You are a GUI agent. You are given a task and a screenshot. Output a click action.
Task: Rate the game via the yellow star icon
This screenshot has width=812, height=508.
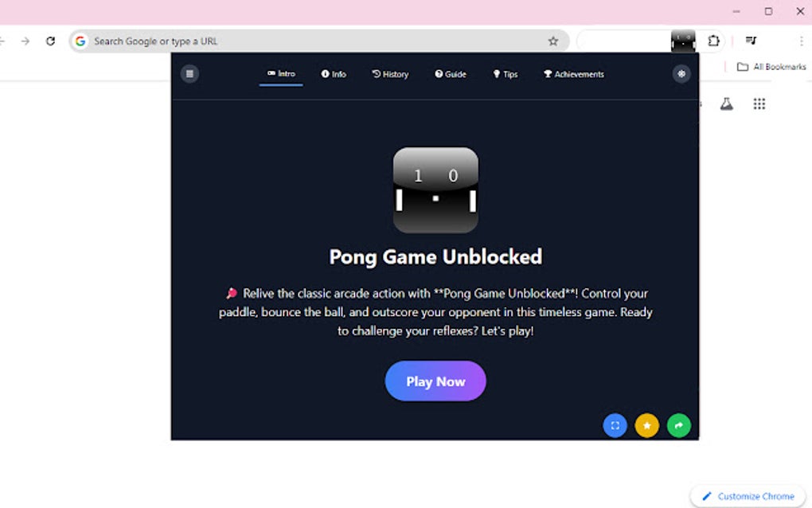pos(646,425)
